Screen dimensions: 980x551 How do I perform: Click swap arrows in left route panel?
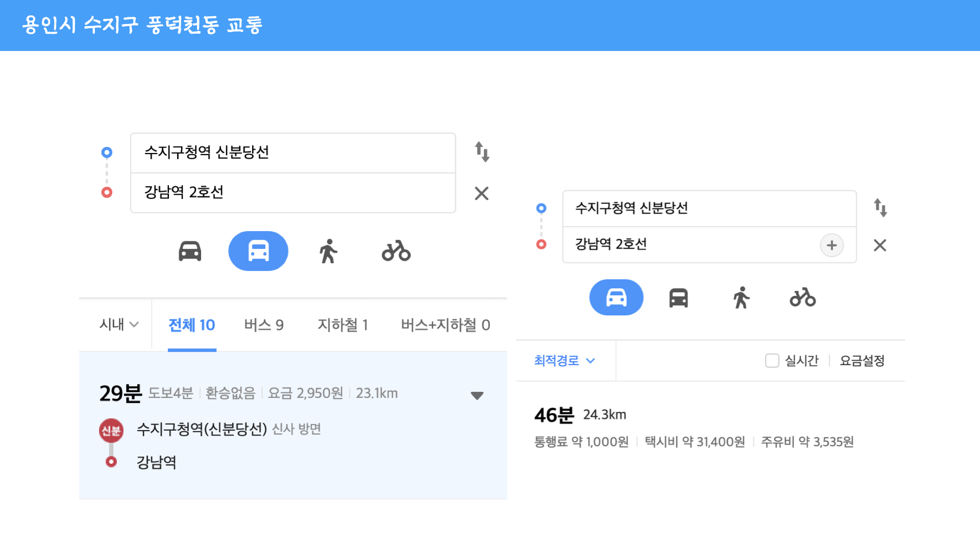482,152
